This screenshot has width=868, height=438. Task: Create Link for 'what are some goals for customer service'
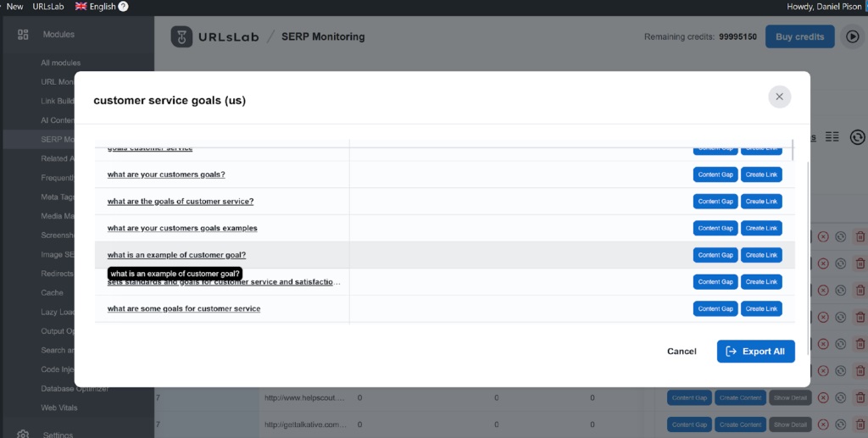(x=761, y=308)
